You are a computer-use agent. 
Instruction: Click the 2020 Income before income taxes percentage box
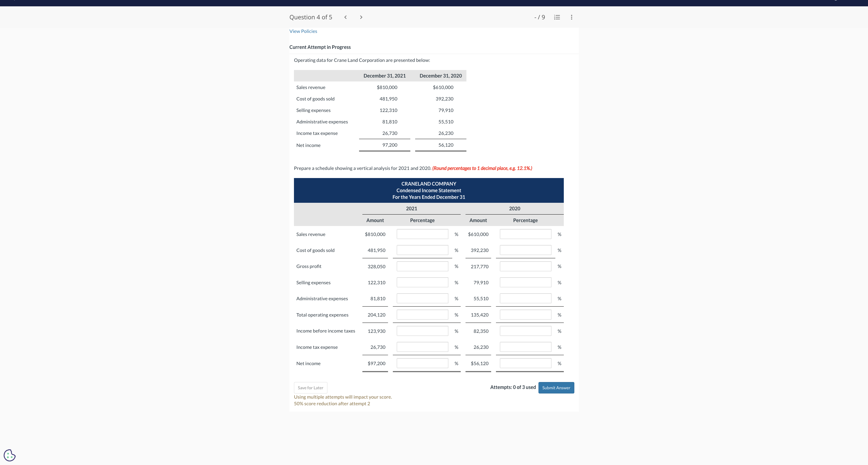click(x=525, y=331)
